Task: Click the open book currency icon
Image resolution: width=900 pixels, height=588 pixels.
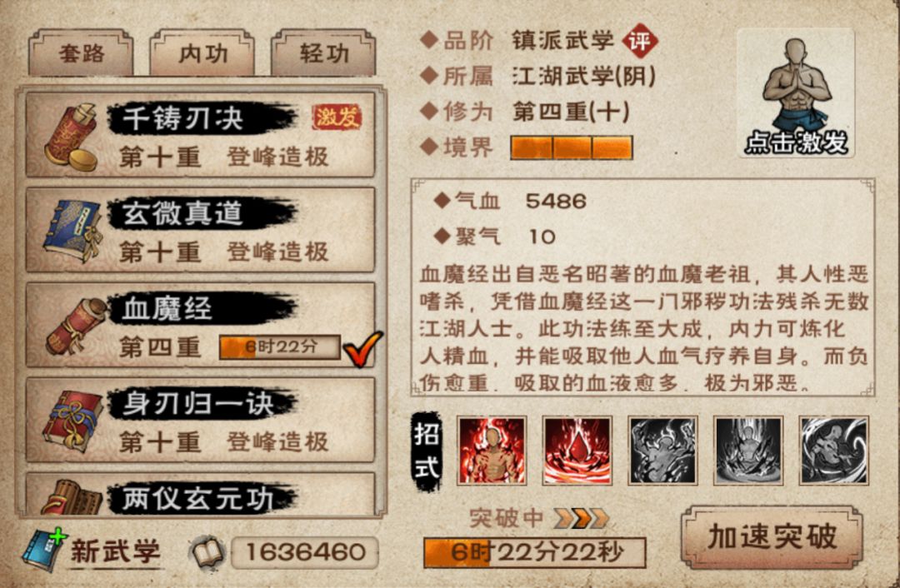Action: click(207, 552)
